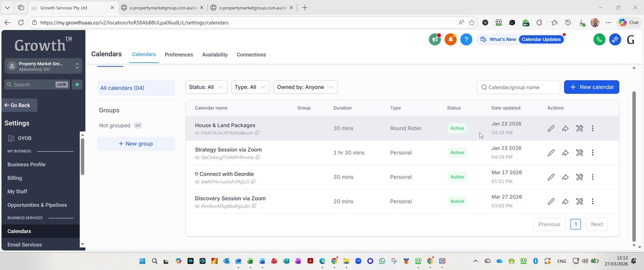The width and height of the screenshot is (644, 270).
Task: Click the green megaphone announcements icon
Action: click(435, 39)
